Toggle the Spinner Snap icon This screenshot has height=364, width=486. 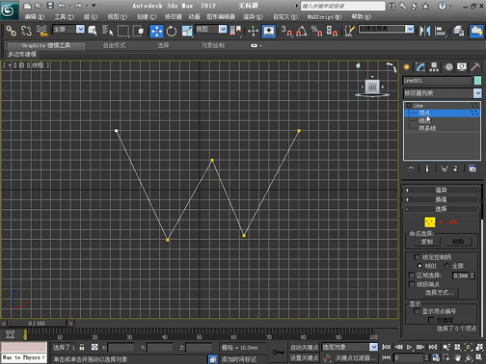coord(332,31)
